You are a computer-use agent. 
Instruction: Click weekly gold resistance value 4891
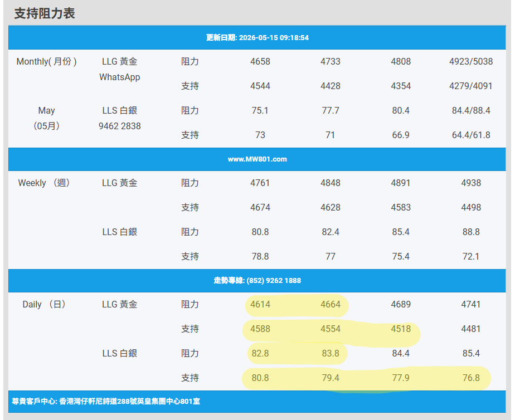click(401, 183)
